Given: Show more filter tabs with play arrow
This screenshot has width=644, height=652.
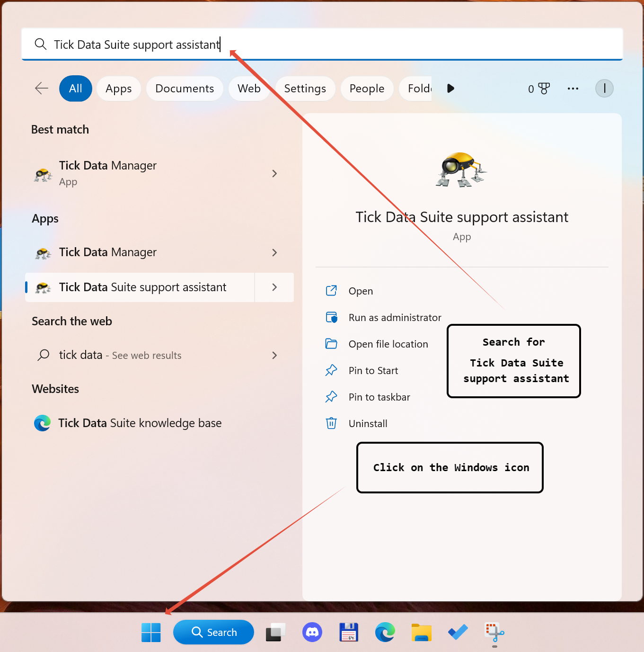Looking at the screenshot, I should click(x=450, y=89).
